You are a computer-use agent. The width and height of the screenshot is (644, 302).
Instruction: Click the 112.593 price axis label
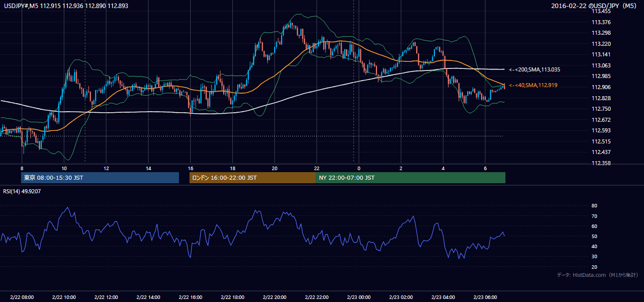601,131
